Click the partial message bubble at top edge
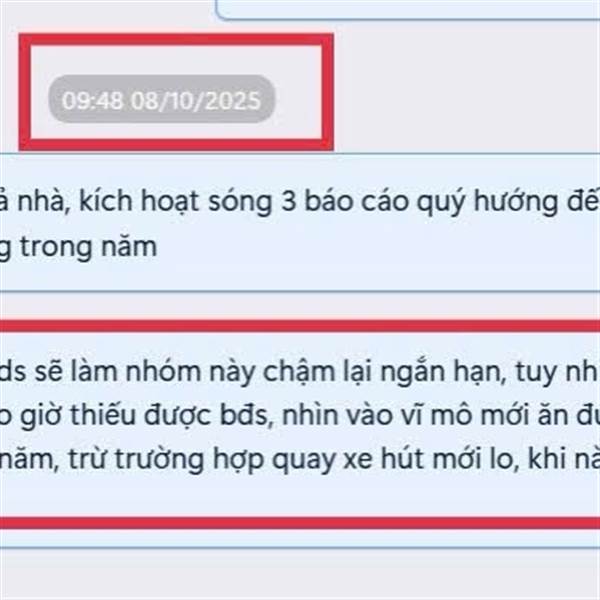Viewport: 600px width, 600px height. [x=407, y=10]
